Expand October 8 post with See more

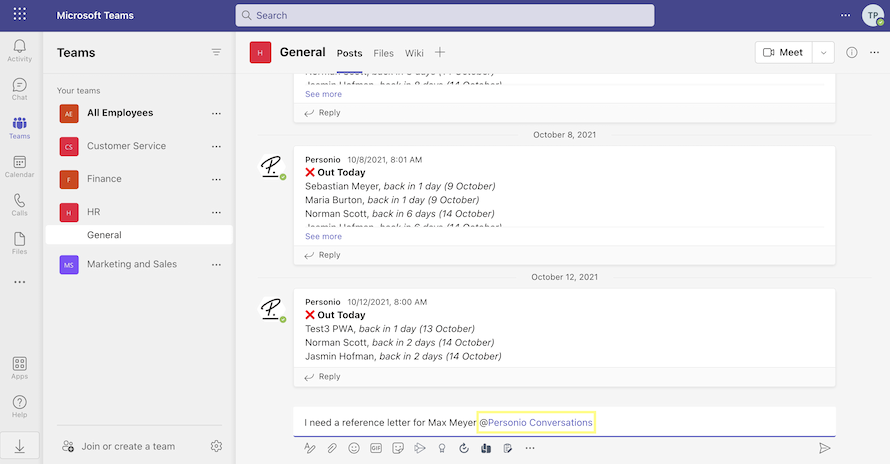coord(323,236)
